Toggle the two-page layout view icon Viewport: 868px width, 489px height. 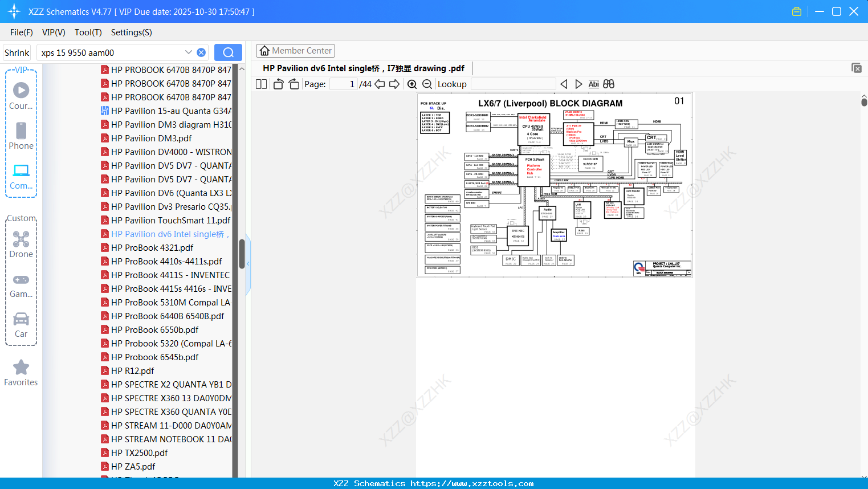click(x=262, y=84)
